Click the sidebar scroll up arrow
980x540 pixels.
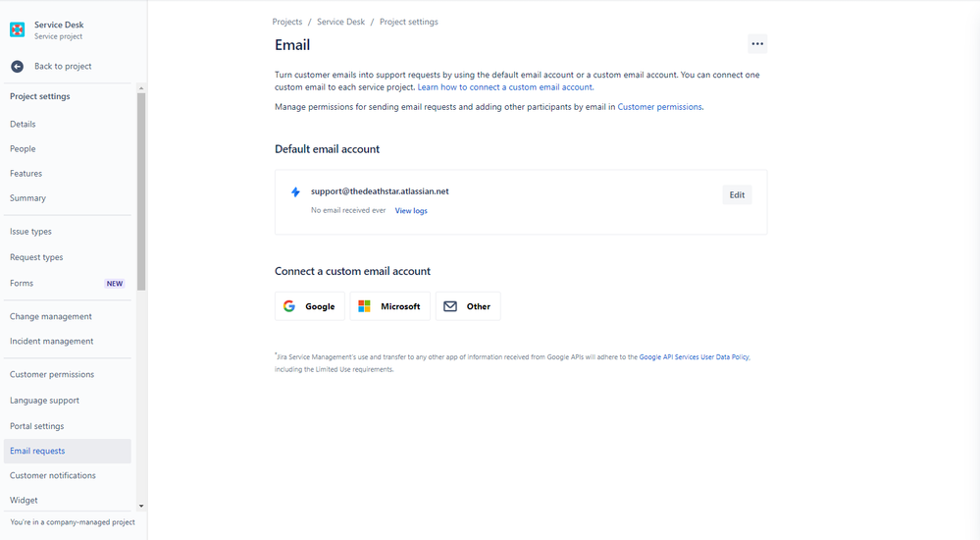(141, 88)
